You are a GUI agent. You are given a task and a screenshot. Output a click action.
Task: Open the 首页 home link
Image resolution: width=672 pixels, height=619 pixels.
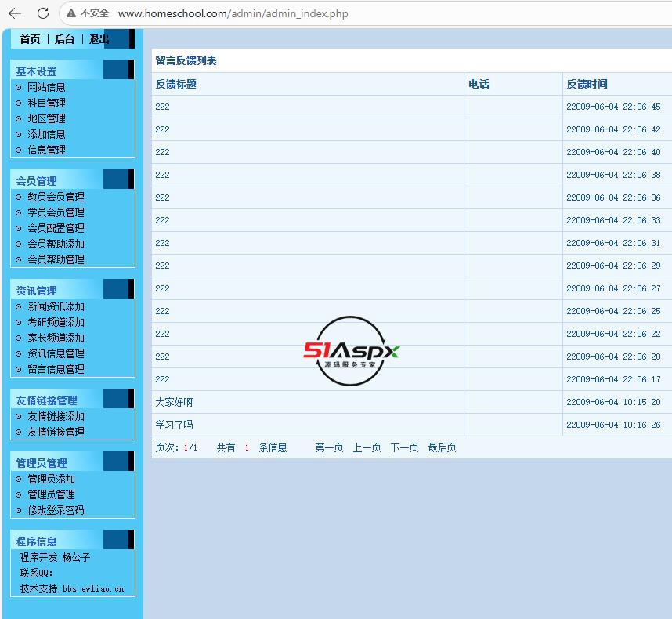[x=30, y=39]
